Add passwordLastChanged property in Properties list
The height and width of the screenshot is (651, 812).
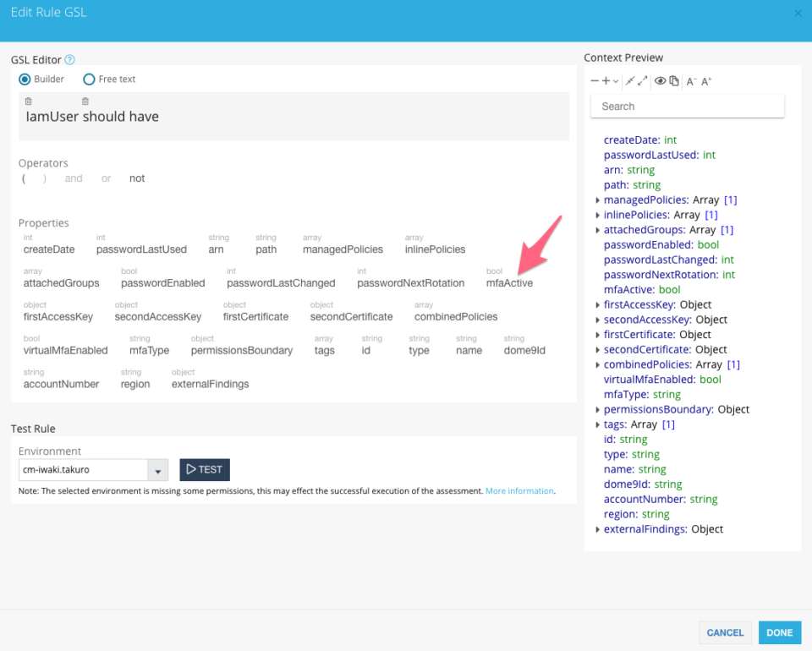[281, 283]
